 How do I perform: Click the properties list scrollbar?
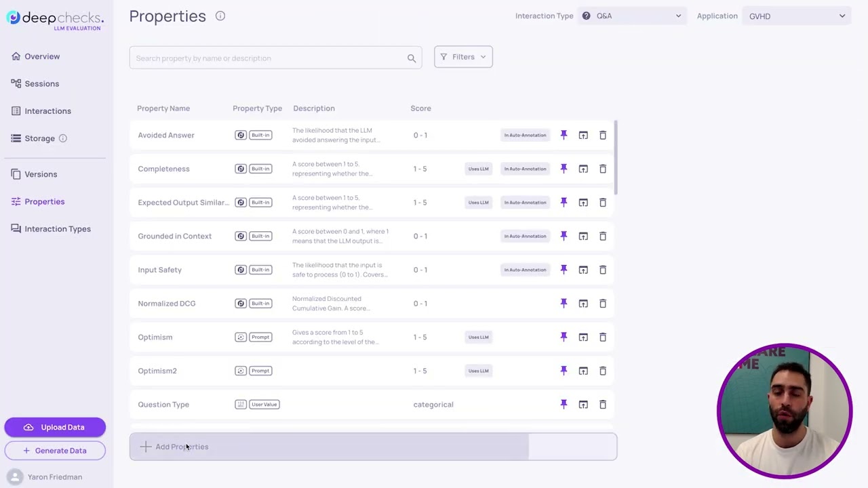pos(616,158)
